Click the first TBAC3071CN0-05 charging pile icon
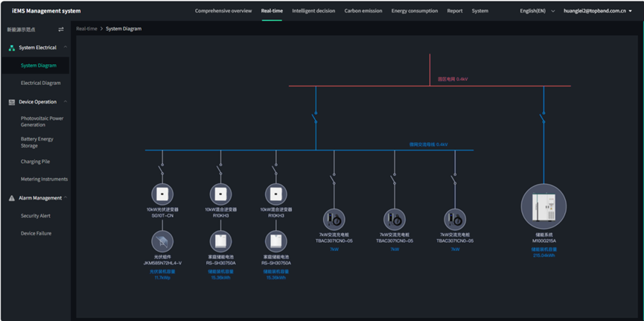 [x=334, y=220]
